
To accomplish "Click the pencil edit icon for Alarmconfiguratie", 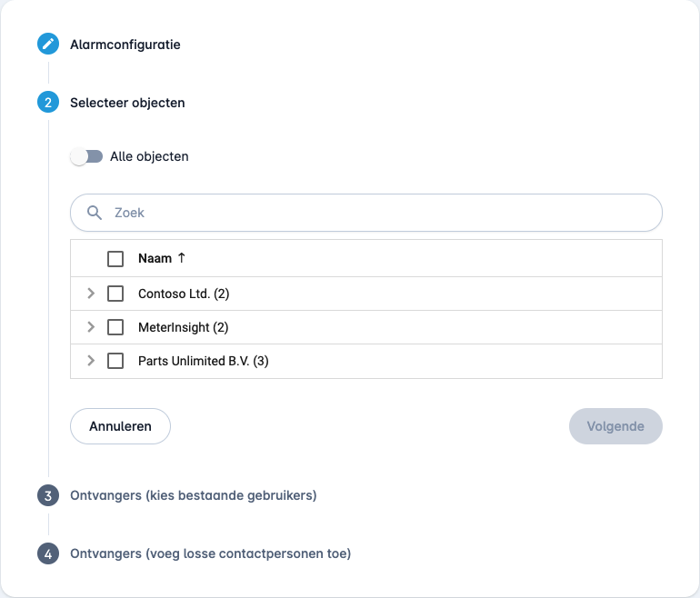I will 48,44.
